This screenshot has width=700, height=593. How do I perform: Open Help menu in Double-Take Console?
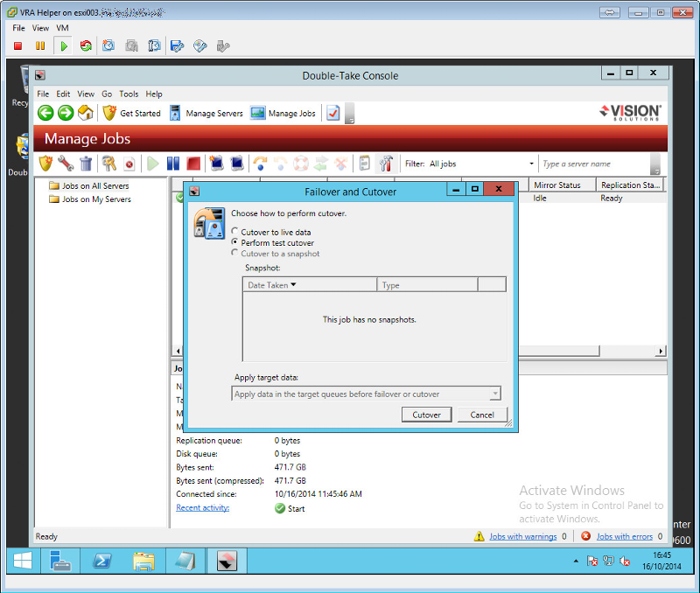[x=154, y=94]
